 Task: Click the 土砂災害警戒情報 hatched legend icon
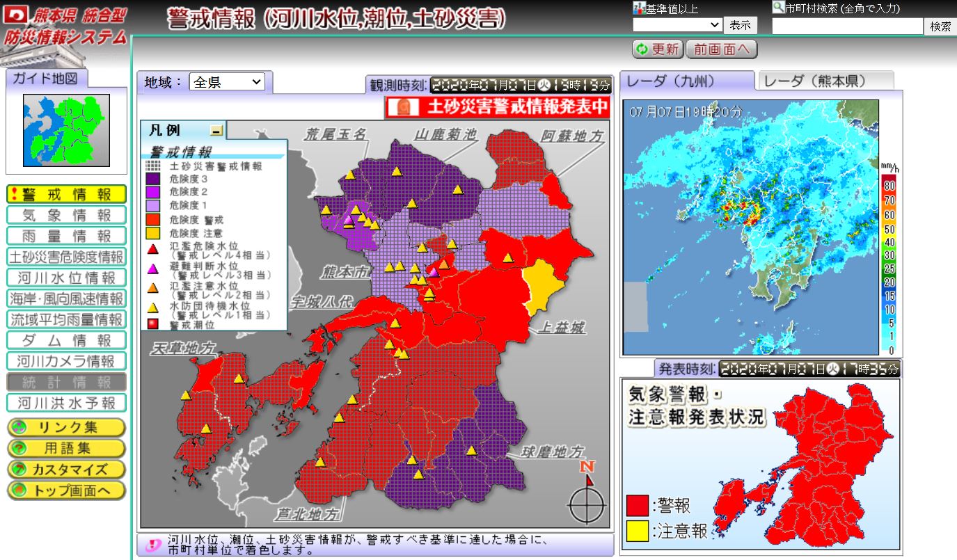pyautogui.click(x=153, y=166)
